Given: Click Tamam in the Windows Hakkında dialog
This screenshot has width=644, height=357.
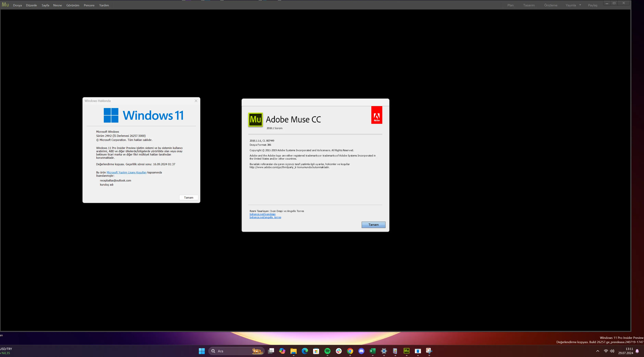Looking at the screenshot, I should point(189,197).
